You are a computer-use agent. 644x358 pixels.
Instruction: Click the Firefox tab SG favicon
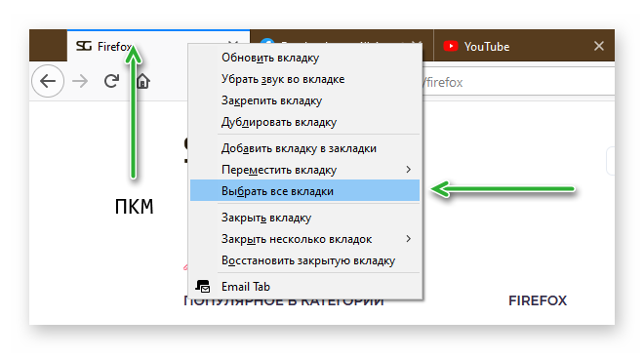pyautogui.click(x=84, y=46)
